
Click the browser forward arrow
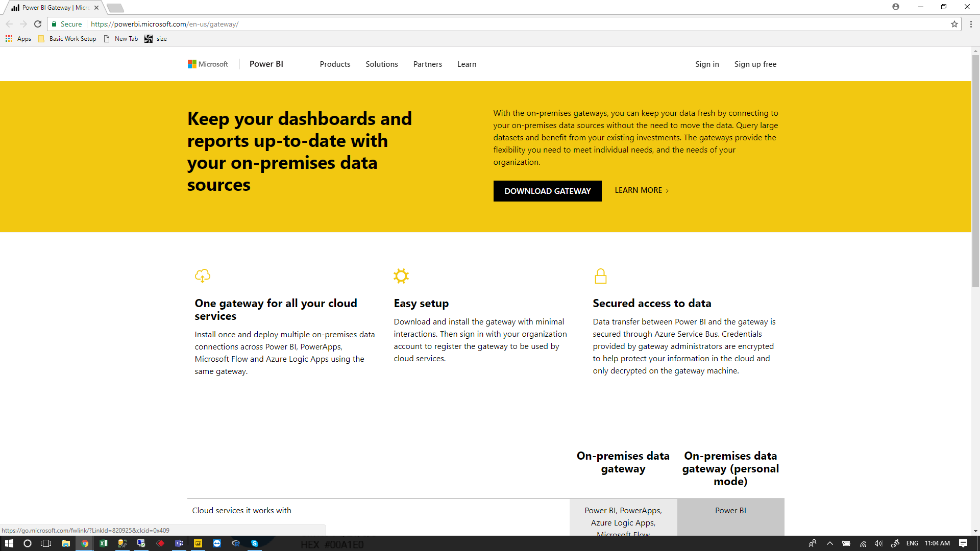point(23,24)
